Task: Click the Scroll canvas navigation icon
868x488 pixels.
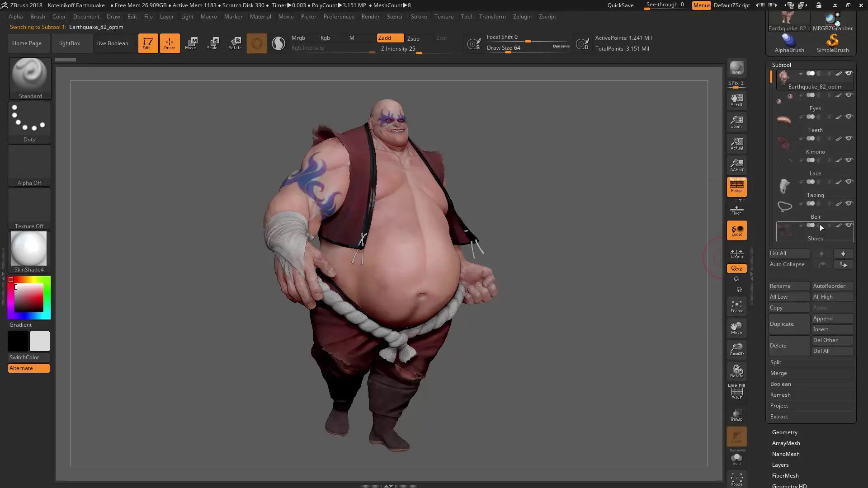Action: click(736, 100)
